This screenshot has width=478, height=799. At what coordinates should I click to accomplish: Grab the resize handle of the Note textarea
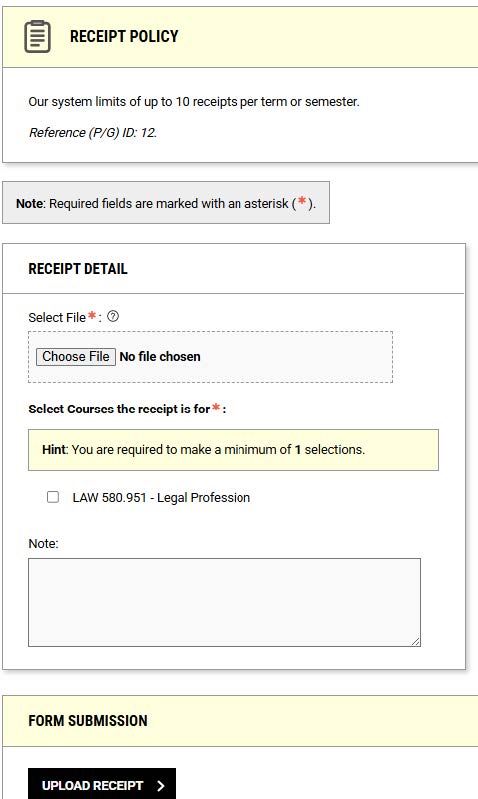click(416, 642)
